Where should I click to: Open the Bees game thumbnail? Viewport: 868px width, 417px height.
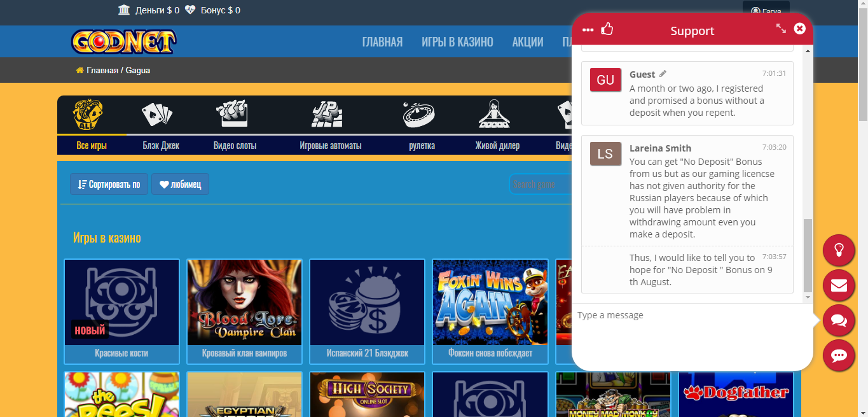tap(121, 395)
